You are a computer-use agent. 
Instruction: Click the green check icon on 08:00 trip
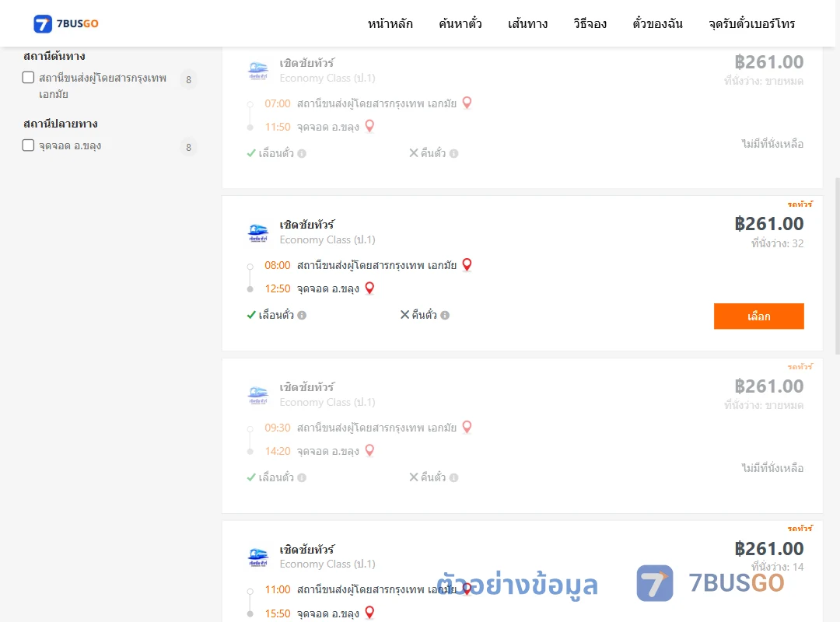pos(251,315)
